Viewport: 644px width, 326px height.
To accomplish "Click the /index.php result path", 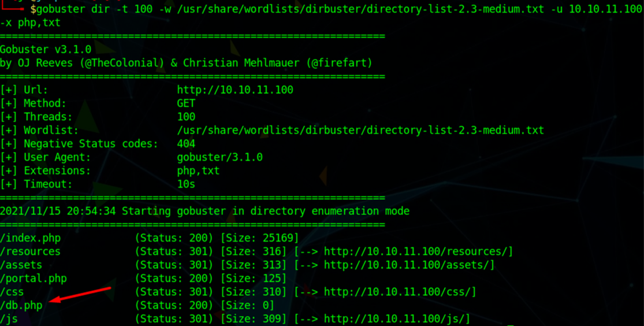I will pos(31,238).
